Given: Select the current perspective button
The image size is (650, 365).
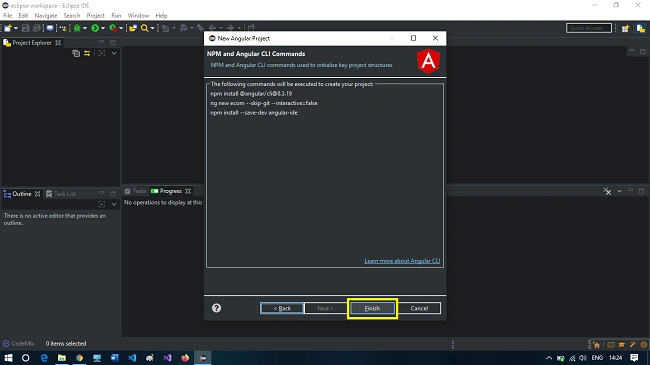Looking at the screenshot, I should pos(641,28).
